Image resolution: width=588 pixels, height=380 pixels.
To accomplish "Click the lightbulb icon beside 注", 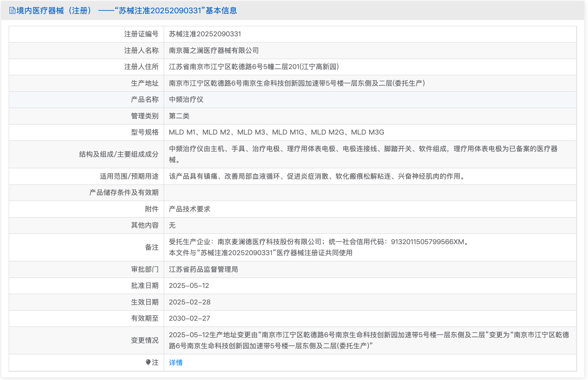I will click(x=148, y=362).
